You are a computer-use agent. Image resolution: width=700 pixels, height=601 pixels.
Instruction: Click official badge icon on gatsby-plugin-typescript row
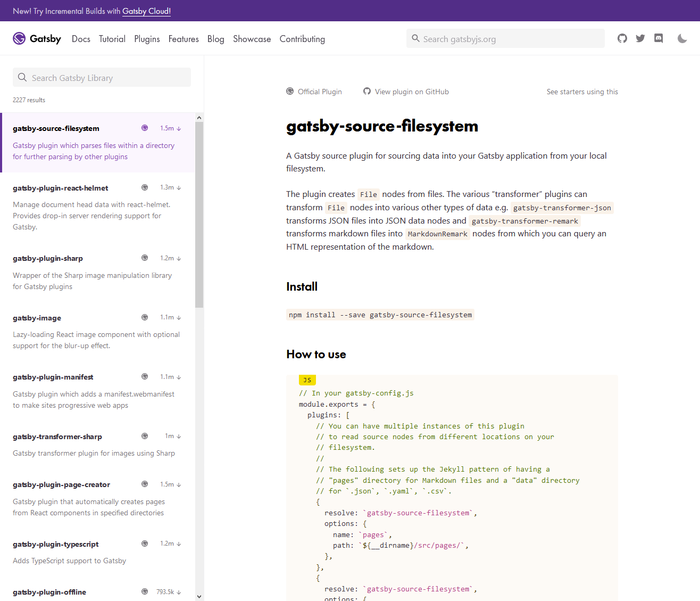coord(145,544)
